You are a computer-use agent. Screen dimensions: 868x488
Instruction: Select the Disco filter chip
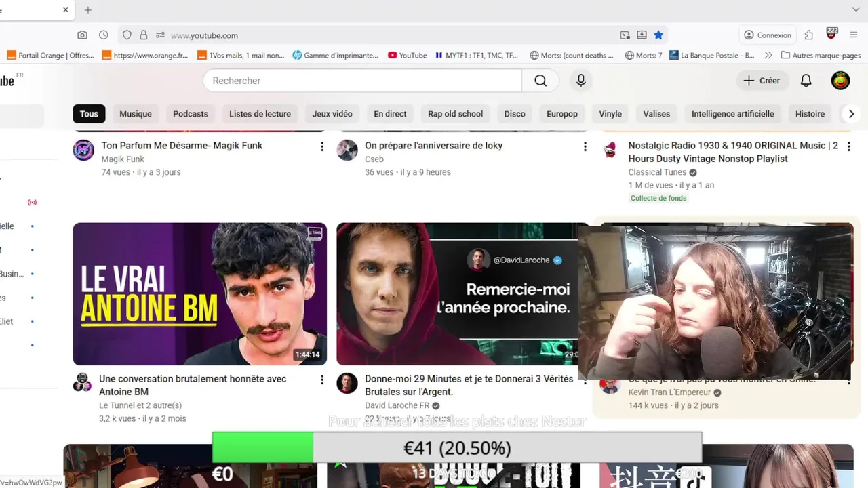515,114
